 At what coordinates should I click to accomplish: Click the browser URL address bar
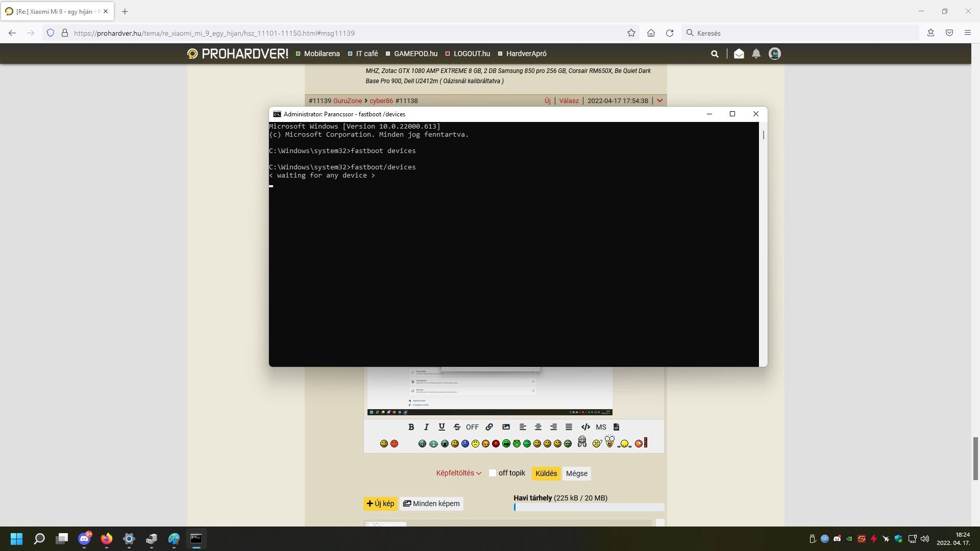(x=342, y=33)
